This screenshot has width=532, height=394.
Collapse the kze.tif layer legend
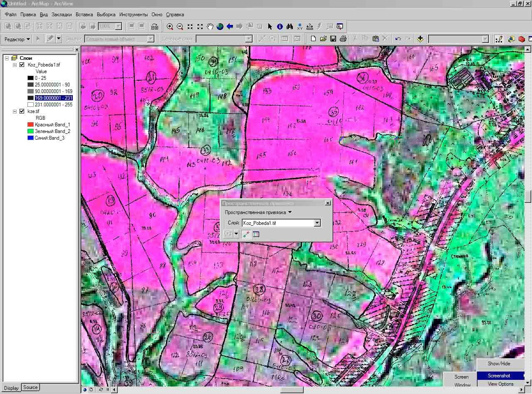tap(15, 111)
